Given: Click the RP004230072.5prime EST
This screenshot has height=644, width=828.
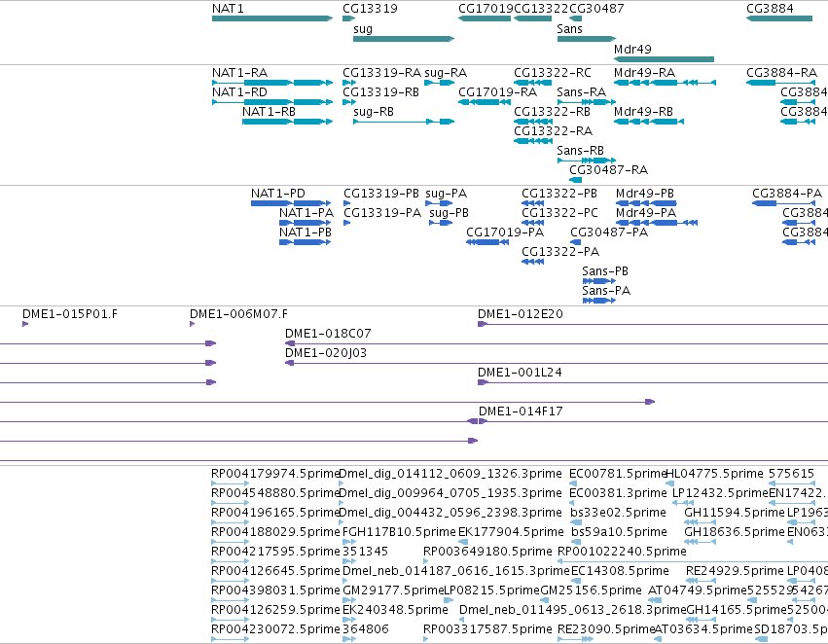Looking at the screenshot, I should click(x=231, y=639).
